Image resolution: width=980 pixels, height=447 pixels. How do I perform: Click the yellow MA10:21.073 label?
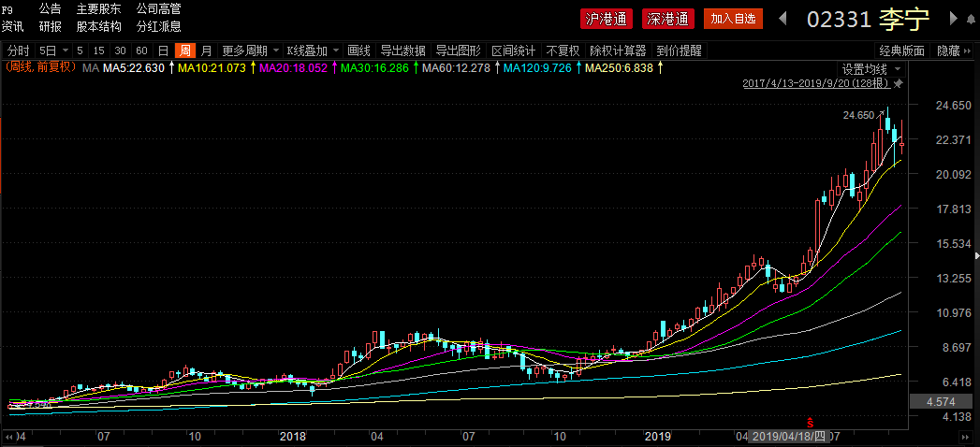(x=212, y=68)
